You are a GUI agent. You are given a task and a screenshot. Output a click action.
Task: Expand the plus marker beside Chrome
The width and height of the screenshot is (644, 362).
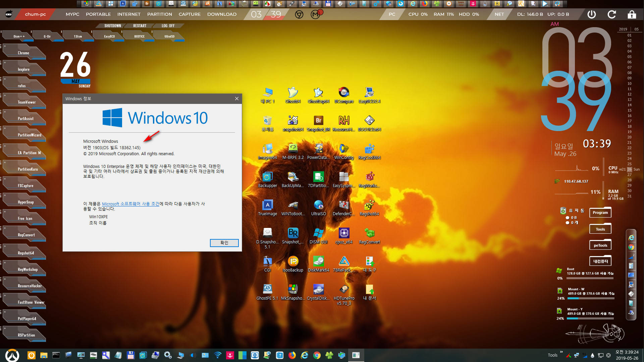pos(5,46)
